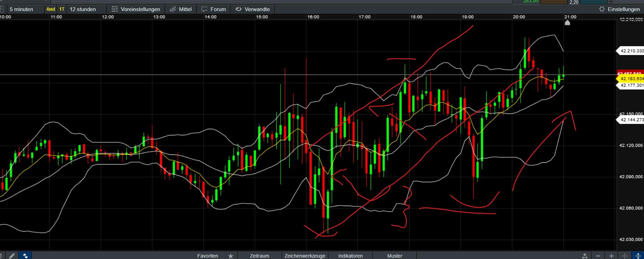Open the Mittel price type menu
644x259 pixels.
[x=181, y=9]
